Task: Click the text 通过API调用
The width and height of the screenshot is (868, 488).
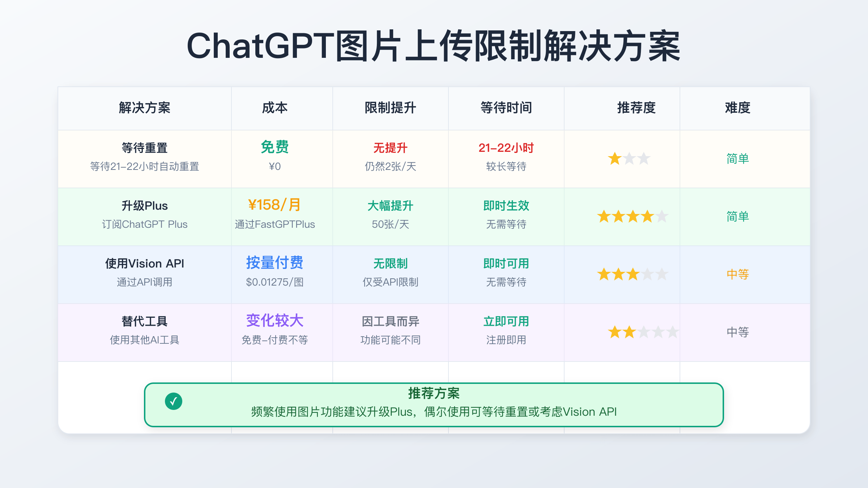Action: coord(145,282)
